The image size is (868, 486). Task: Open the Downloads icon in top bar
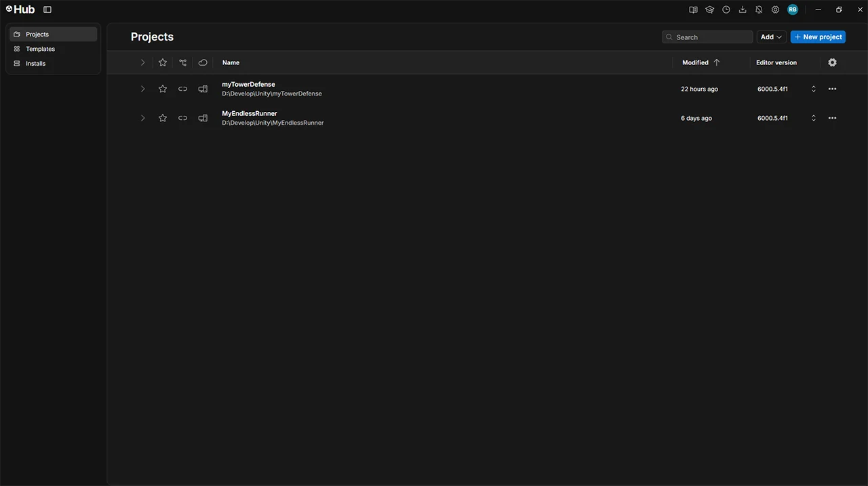(743, 9)
